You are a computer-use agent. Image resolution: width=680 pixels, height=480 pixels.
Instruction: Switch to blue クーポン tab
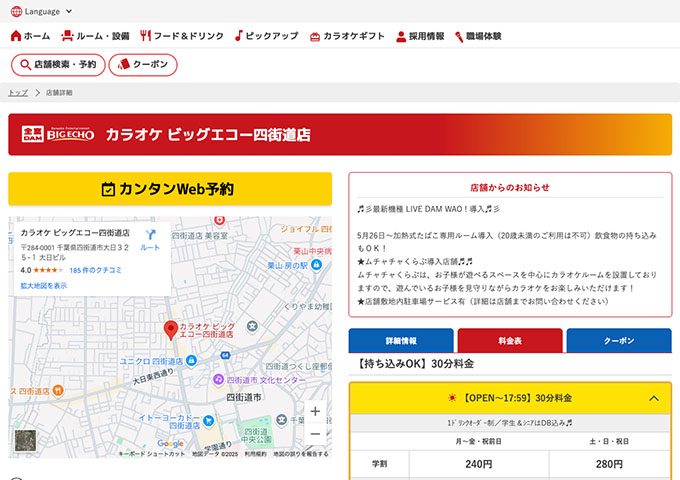coord(619,341)
